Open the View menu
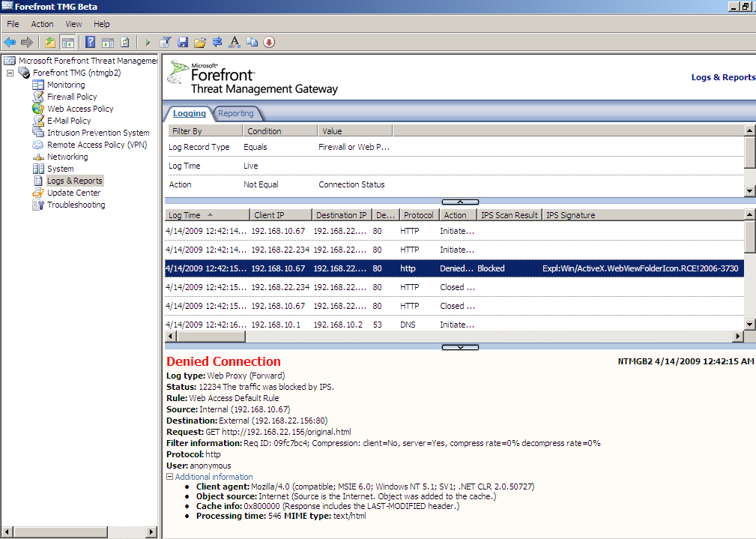This screenshot has width=756, height=539. coord(73,24)
